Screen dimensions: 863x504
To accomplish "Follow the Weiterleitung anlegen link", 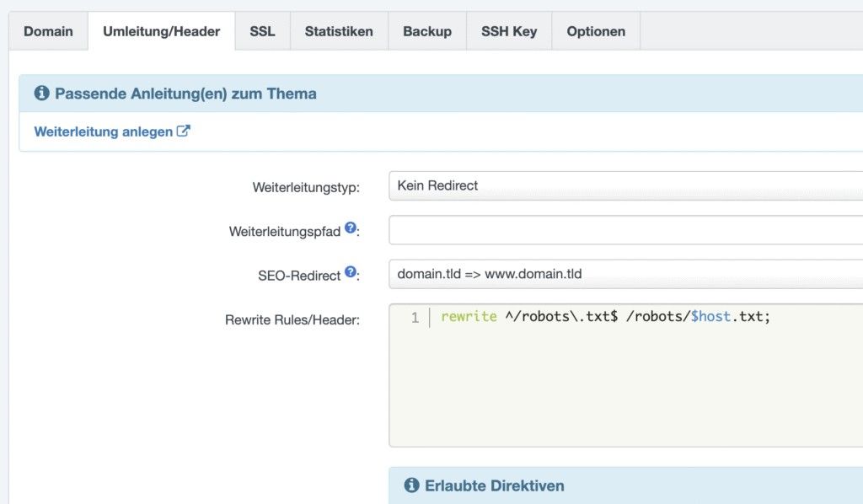I will [103, 131].
